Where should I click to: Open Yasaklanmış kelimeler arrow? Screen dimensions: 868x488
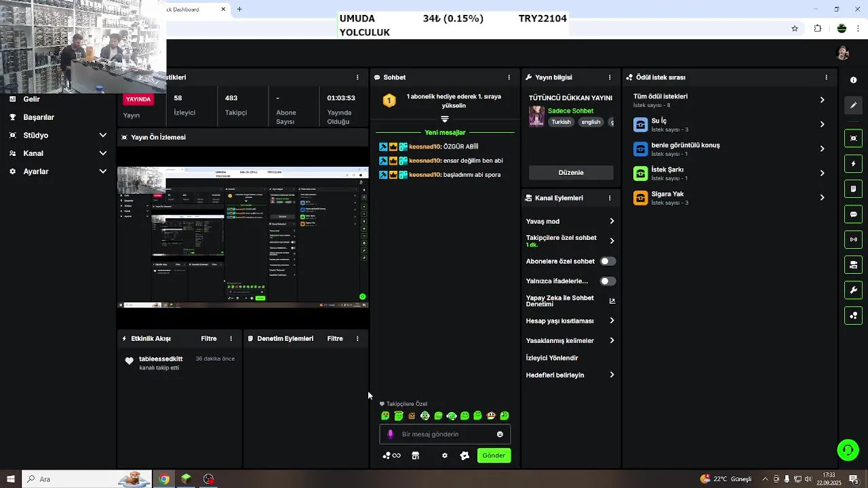coord(612,340)
